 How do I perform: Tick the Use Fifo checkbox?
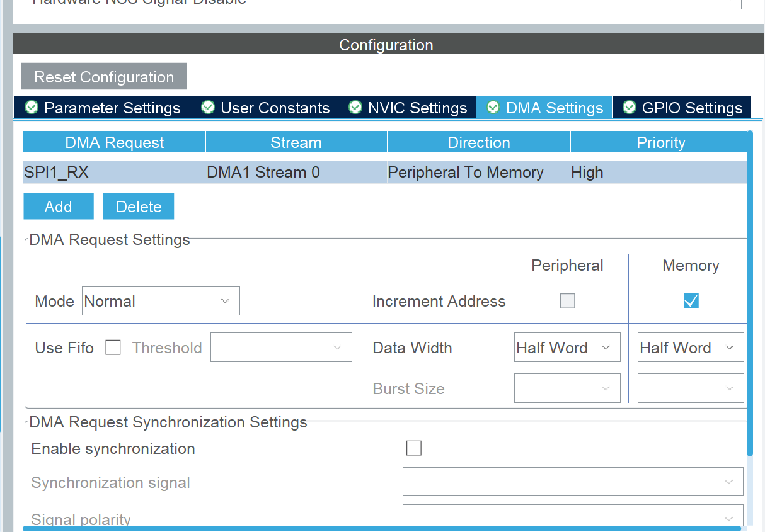(x=113, y=348)
